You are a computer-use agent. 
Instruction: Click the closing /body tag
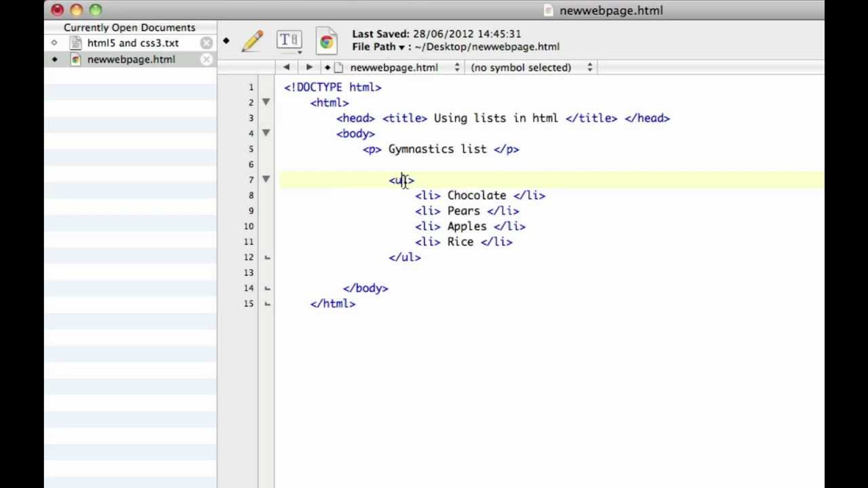366,288
